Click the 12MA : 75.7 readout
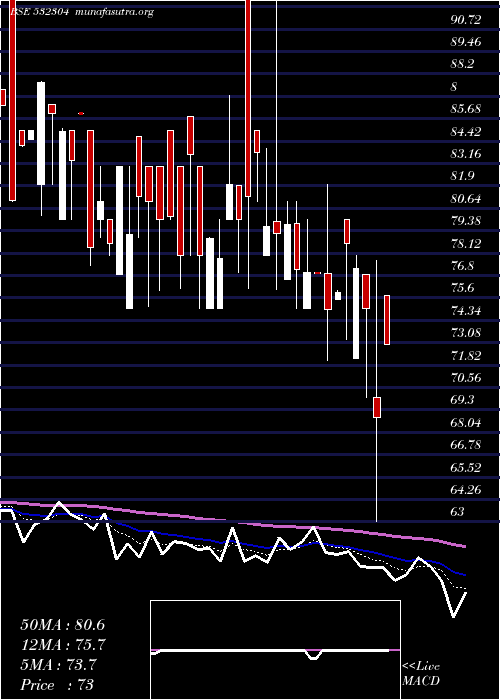 tap(63, 645)
